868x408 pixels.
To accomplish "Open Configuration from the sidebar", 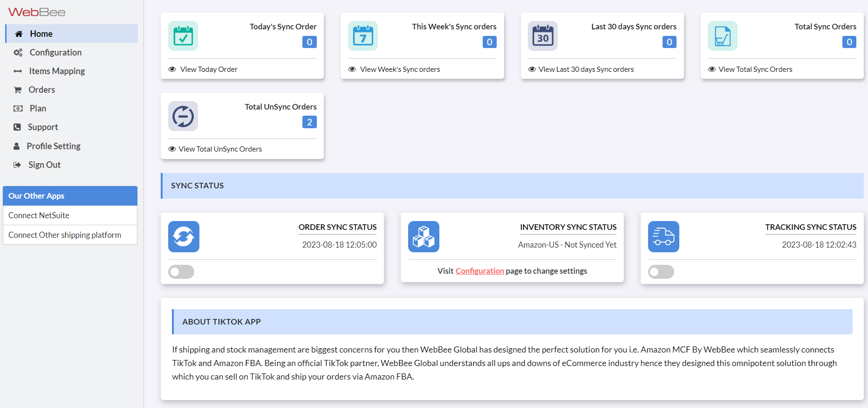I will (x=55, y=53).
